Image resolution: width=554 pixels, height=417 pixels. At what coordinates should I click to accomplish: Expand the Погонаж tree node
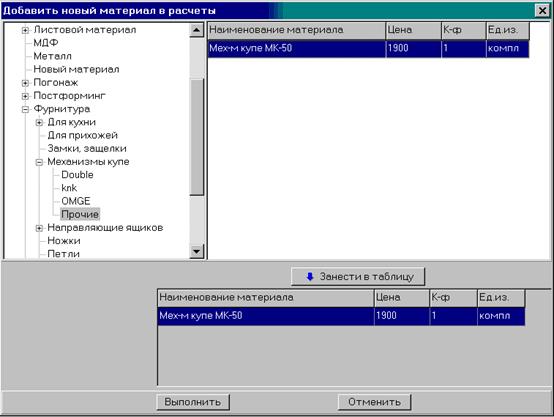tap(25, 83)
